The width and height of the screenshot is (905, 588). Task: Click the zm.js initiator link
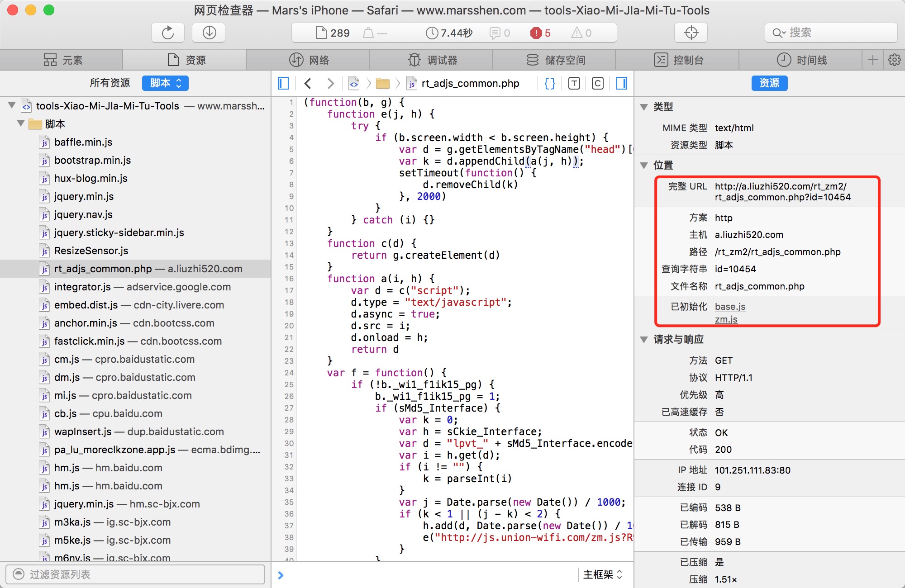[x=726, y=319]
